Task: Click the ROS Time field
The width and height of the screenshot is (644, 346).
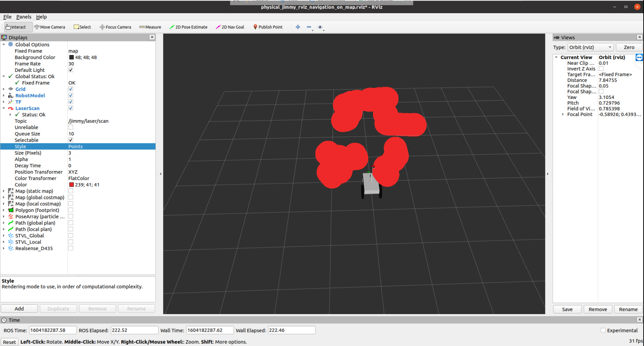Action: click(52, 330)
